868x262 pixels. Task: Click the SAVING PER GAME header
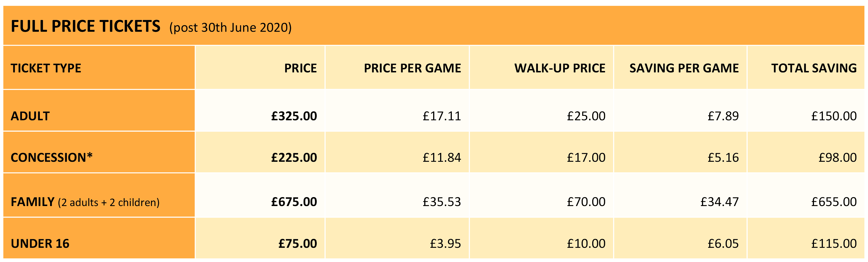(684, 68)
